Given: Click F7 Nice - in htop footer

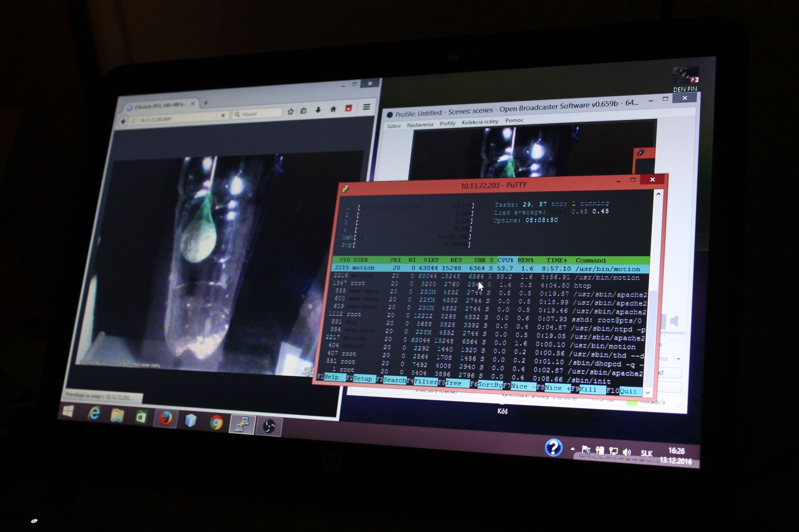Looking at the screenshot, I should tap(520, 386).
